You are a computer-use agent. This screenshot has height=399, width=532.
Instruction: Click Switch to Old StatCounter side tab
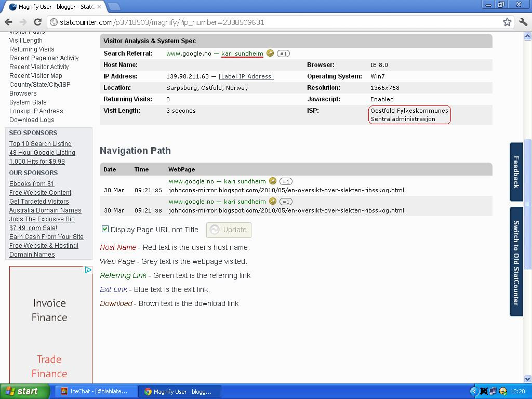516,262
